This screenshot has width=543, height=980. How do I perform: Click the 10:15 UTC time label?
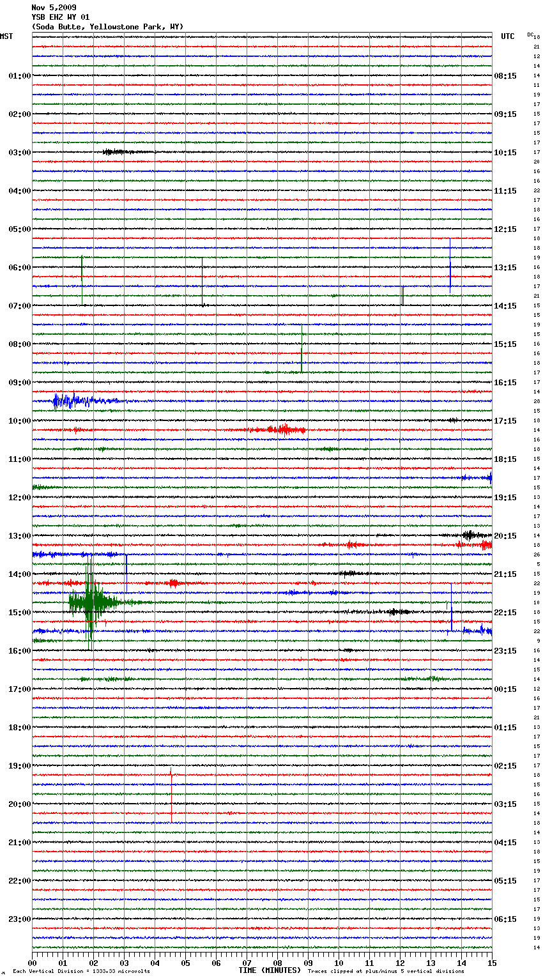(x=505, y=153)
